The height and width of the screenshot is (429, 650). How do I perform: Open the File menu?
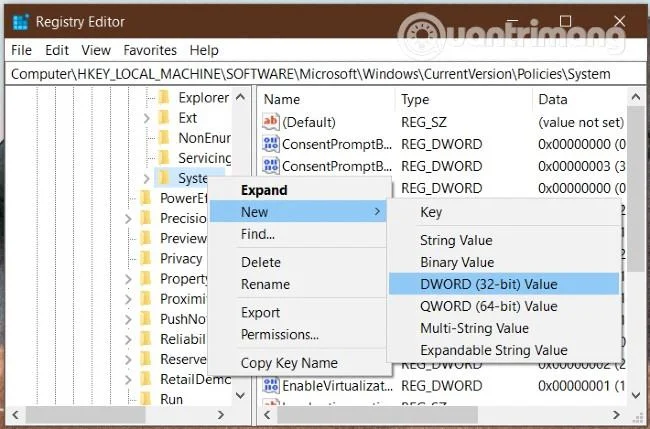(22, 50)
